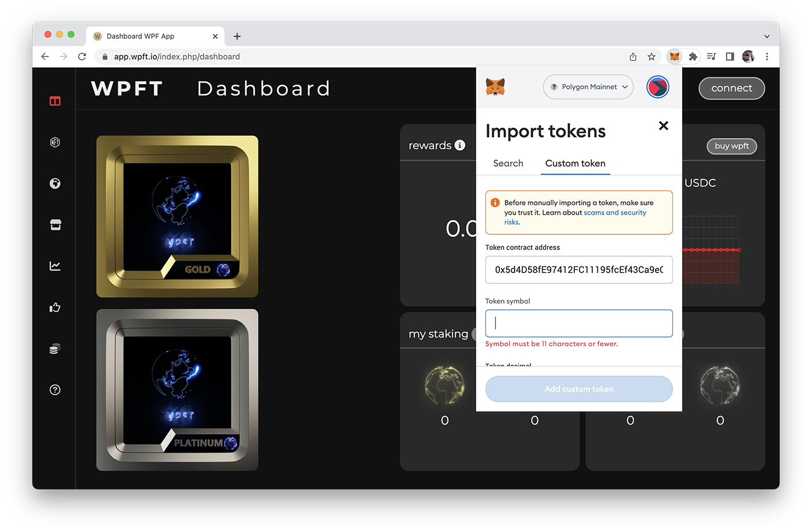Open the browser extensions puzzle icon
This screenshot has width=812, height=532.
[693, 57]
